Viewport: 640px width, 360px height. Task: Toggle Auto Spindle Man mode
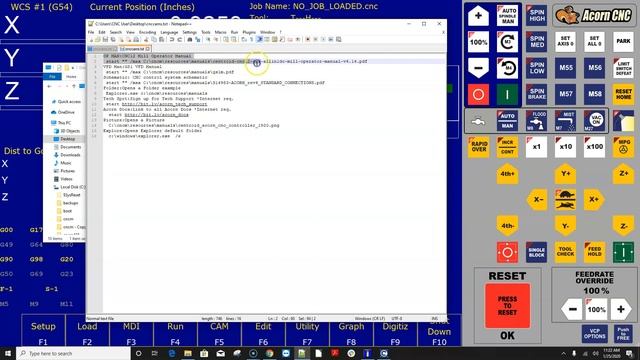point(507,16)
